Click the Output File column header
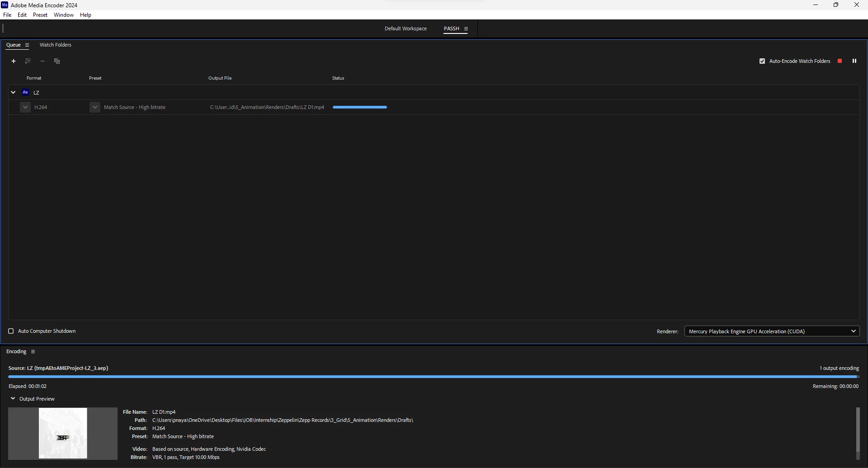 (220, 78)
